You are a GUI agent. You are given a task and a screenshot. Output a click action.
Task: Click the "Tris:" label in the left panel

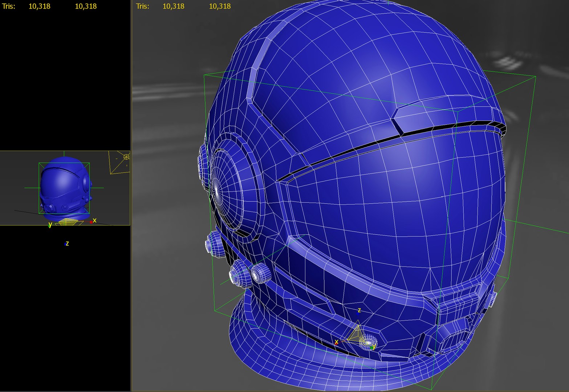pyautogui.click(x=9, y=6)
